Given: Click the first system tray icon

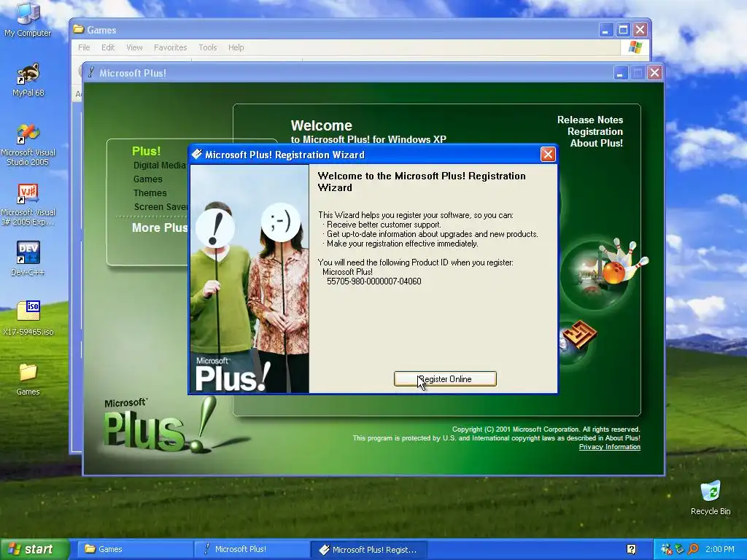Looking at the screenshot, I should click(x=667, y=549).
